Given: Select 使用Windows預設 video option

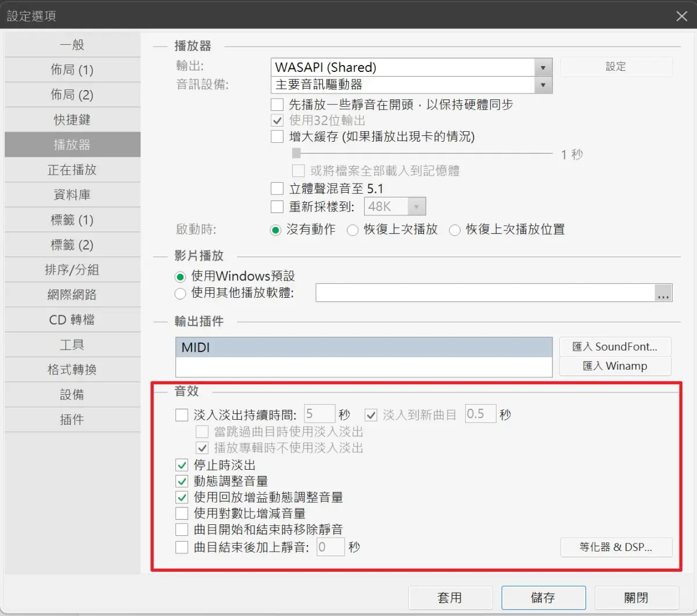Looking at the screenshot, I should click(x=180, y=277).
